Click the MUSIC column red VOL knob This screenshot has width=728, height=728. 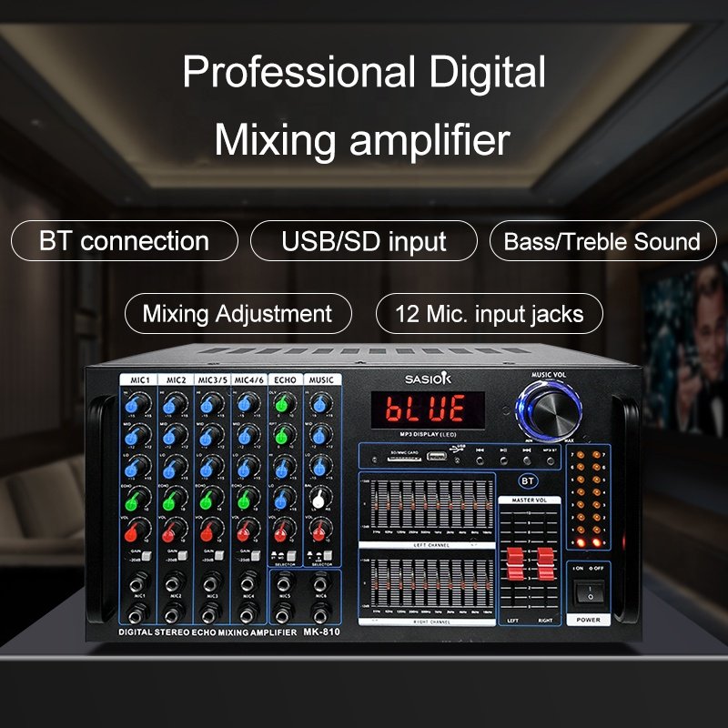(320, 530)
